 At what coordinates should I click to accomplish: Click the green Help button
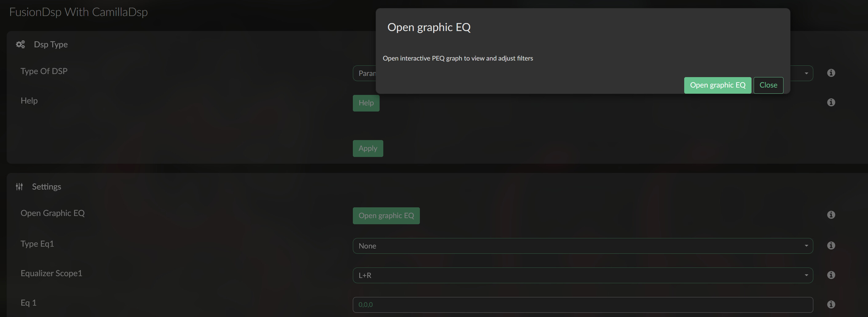click(x=366, y=103)
